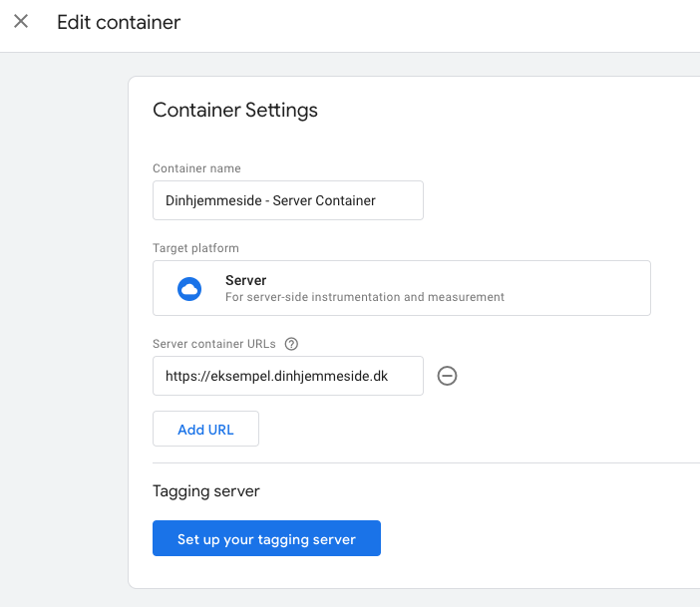This screenshot has height=607, width=700.
Task: Click the server-side instrumentation description text
Action: tap(365, 297)
